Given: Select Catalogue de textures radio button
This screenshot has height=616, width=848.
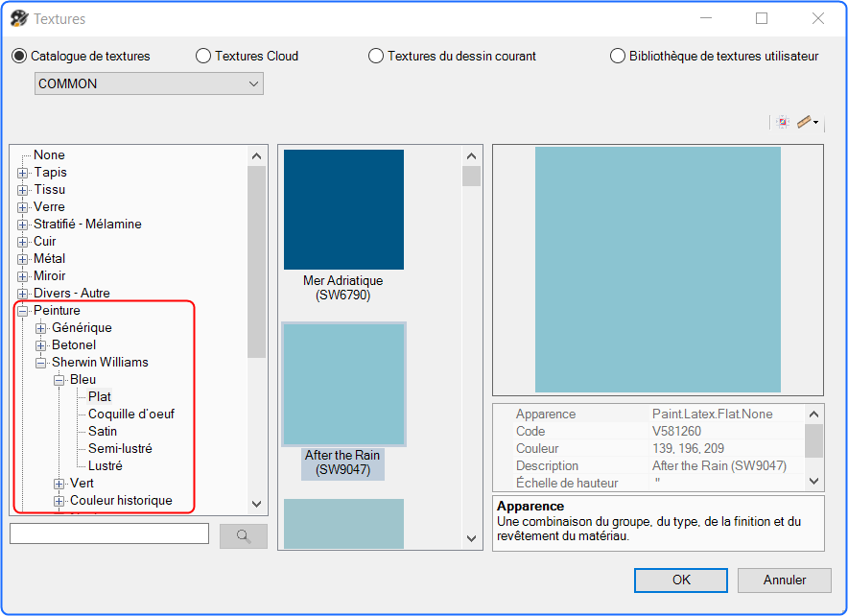Looking at the screenshot, I should tap(19, 56).
